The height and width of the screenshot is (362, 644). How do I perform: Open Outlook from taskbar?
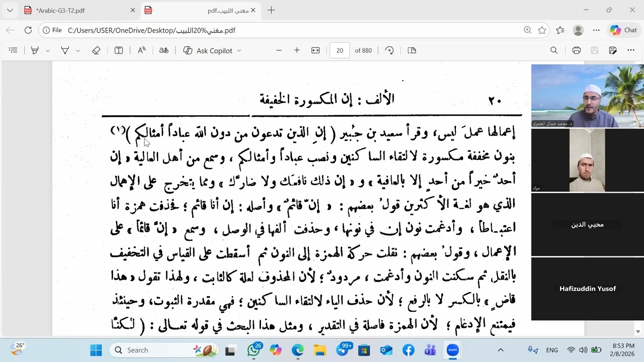click(x=386, y=350)
